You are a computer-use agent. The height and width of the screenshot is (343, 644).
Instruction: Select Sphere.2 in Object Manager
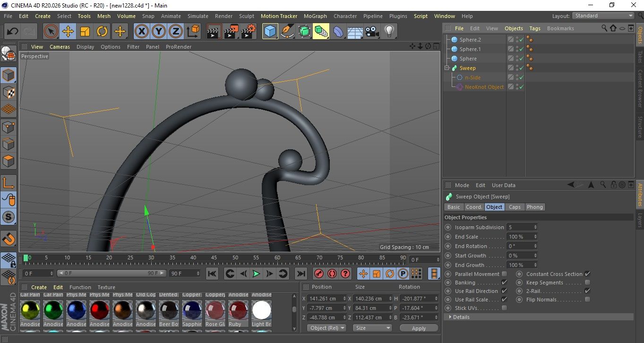click(470, 40)
